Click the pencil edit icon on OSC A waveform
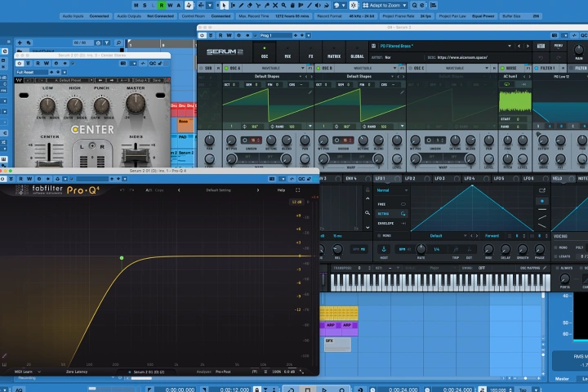Image resolution: width=588 pixels, height=392 pixels. 310,92
